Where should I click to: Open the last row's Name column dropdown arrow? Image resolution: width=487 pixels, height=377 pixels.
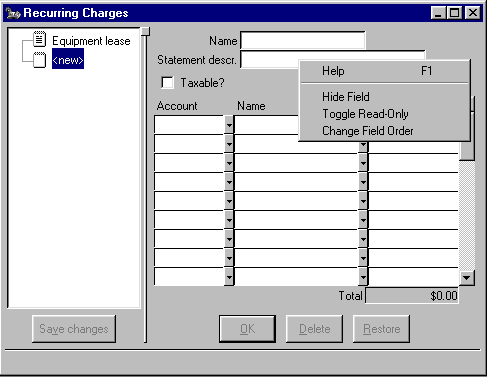[x=363, y=277]
